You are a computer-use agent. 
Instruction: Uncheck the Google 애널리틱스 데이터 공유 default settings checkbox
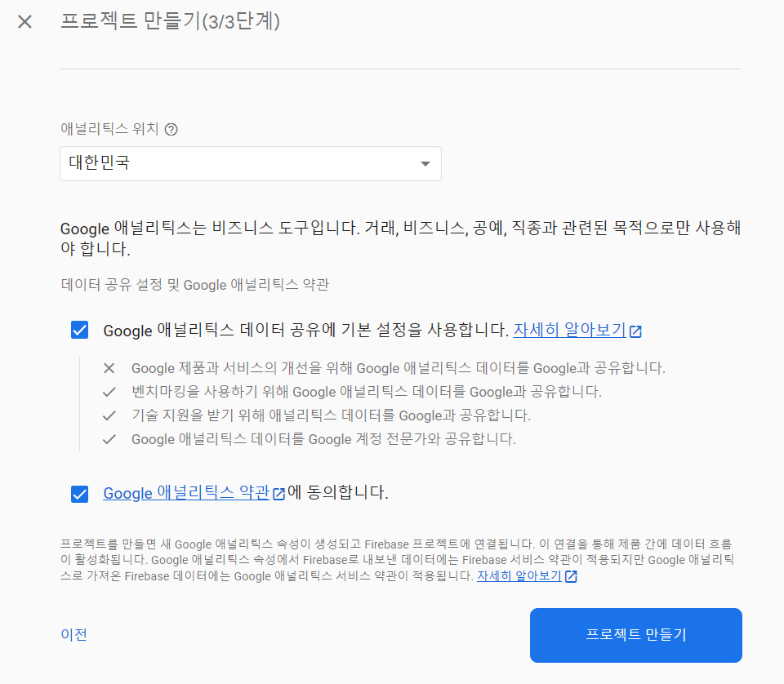(79, 330)
